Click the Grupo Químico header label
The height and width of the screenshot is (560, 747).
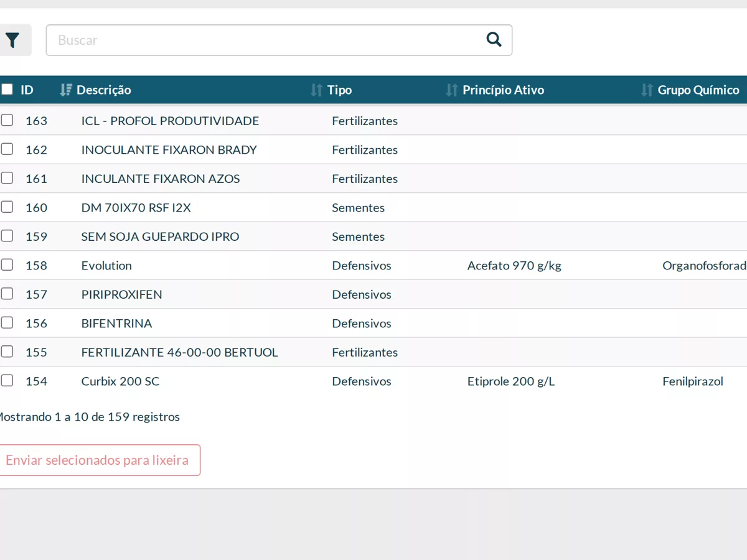pyautogui.click(x=698, y=90)
